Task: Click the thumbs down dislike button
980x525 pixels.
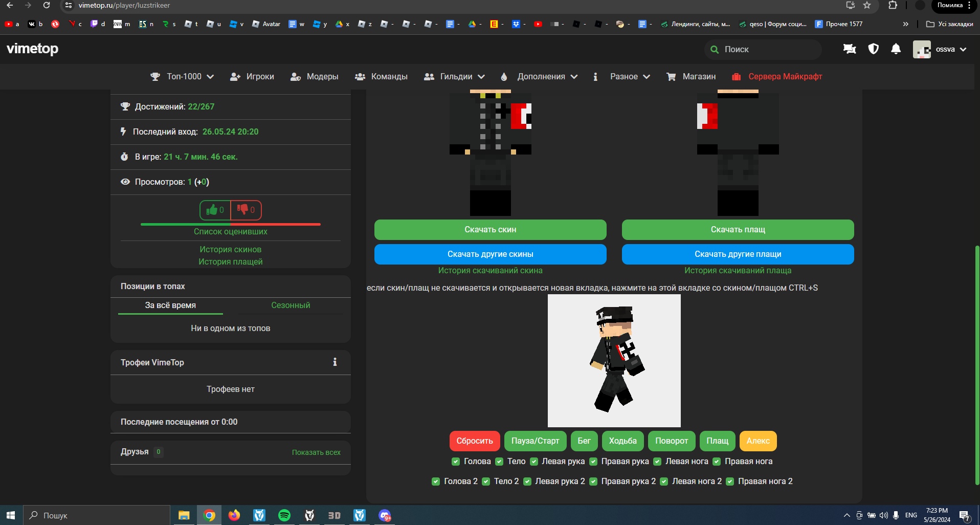Action: tap(246, 210)
